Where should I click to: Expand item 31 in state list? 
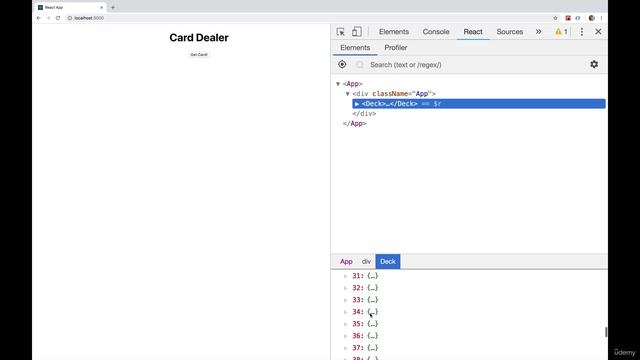(346, 276)
